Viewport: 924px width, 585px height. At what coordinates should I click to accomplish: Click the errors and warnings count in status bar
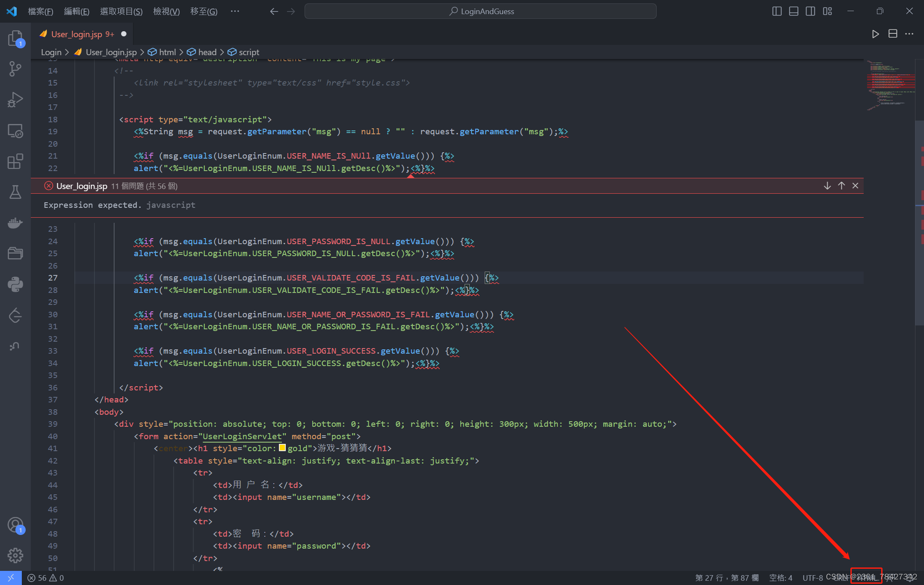pyautogui.click(x=46, y=578)
